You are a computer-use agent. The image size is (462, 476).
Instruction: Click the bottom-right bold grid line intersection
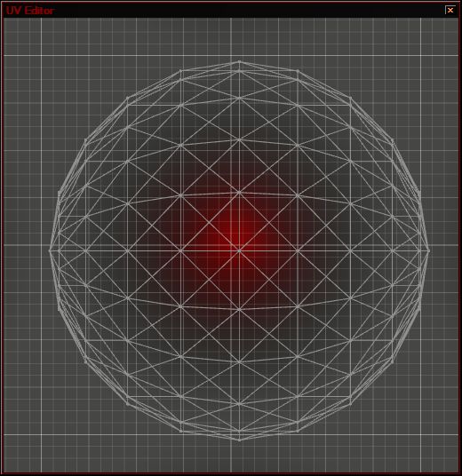pyautogui.click(x=420, y=435)
